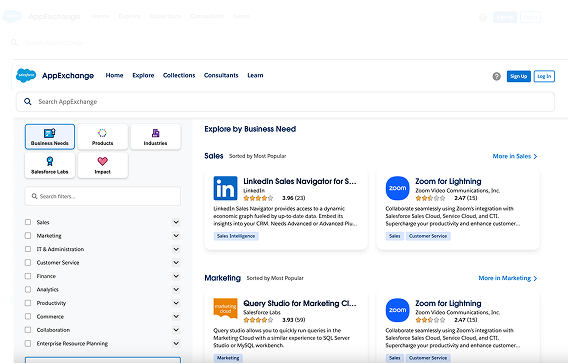Open Query Studio for Marketing Cloud title
568x364 pixels.
tap(300, 303)
